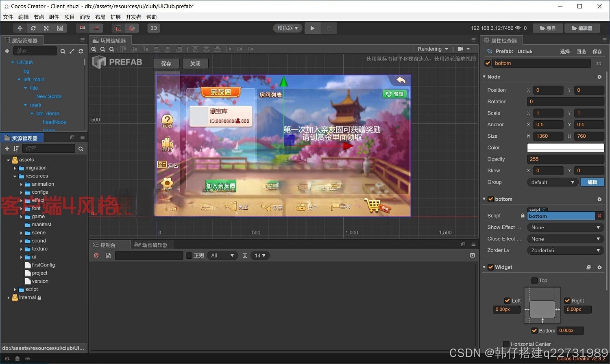This screenshot has height=364, width=610.
Task: Zoom in the scene editor
Action: pos(94,49)
